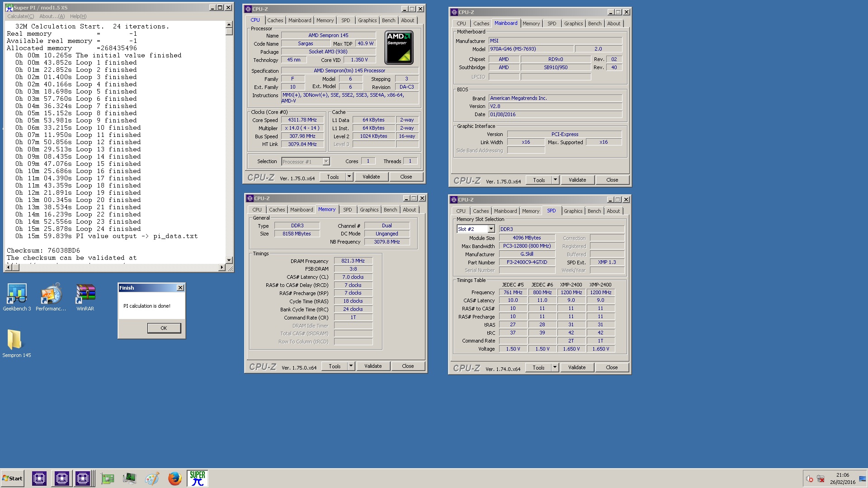Click Super PI horizontal scrollbar left arrow
Viewport: 868px width, 488px height.
(x=8, y=267)
